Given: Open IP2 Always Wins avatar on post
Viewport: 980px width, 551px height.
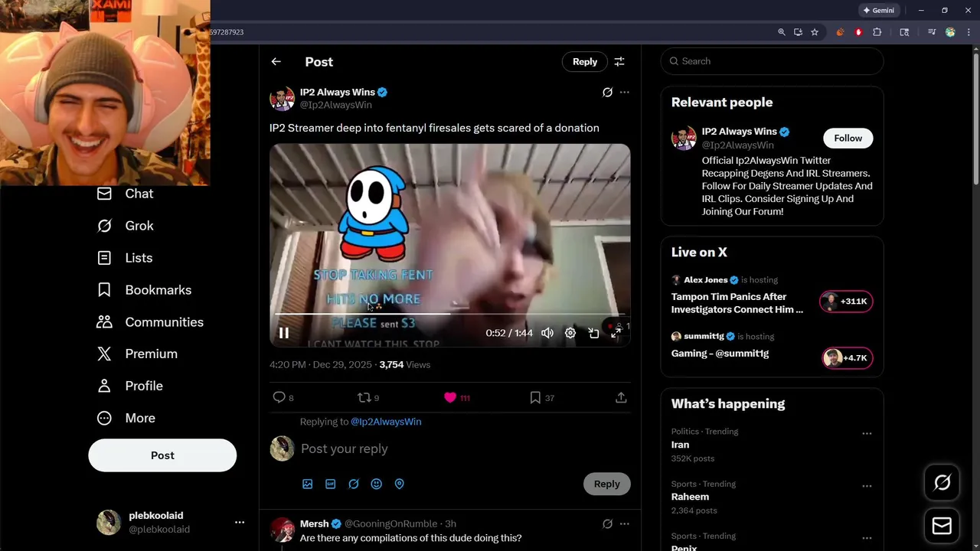Looking at the screenshot, I should (282, 99).
